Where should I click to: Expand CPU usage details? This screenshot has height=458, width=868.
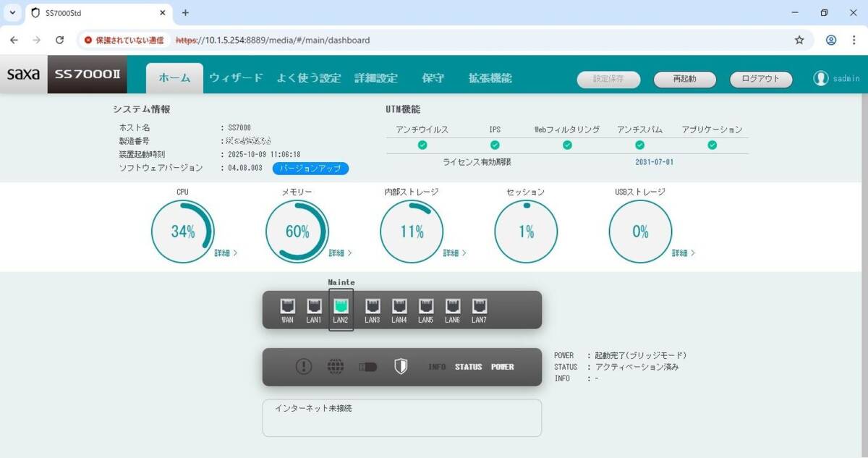226,253
